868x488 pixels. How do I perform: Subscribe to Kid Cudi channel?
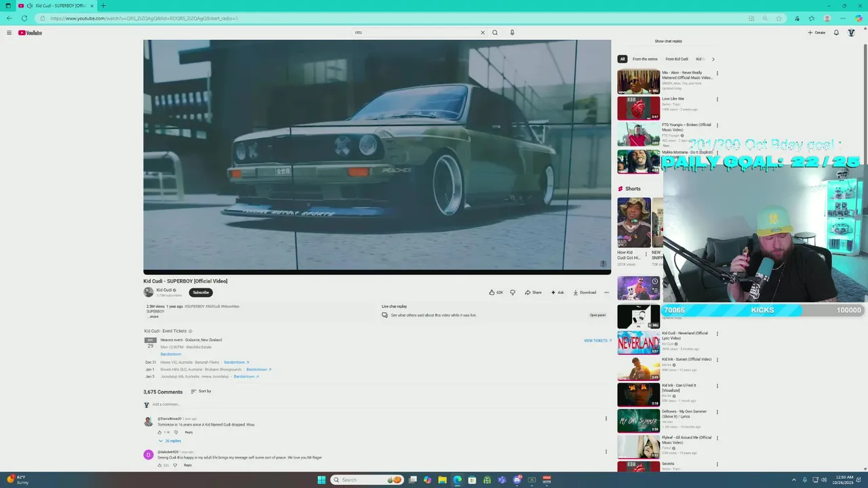[201, 292]
